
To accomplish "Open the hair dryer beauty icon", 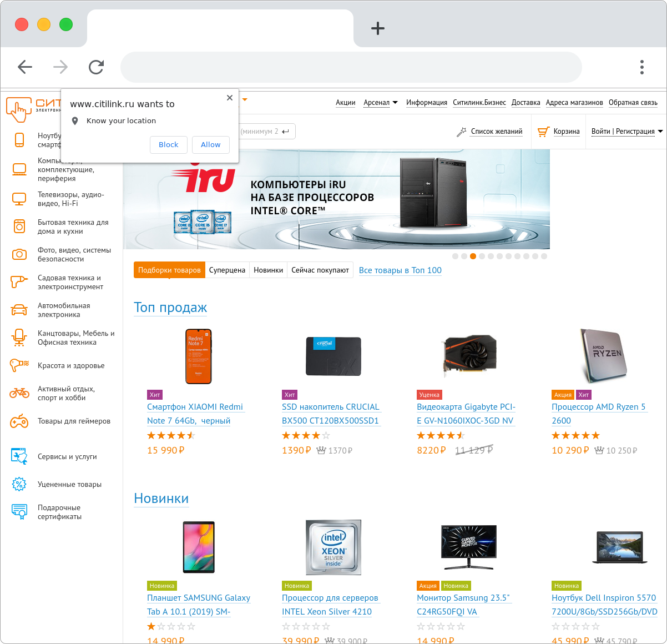I will (x=19, y=365).
